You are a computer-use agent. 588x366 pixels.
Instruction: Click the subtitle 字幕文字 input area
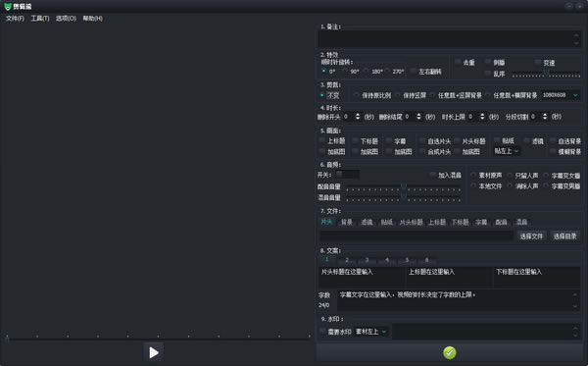coord(458,300)
